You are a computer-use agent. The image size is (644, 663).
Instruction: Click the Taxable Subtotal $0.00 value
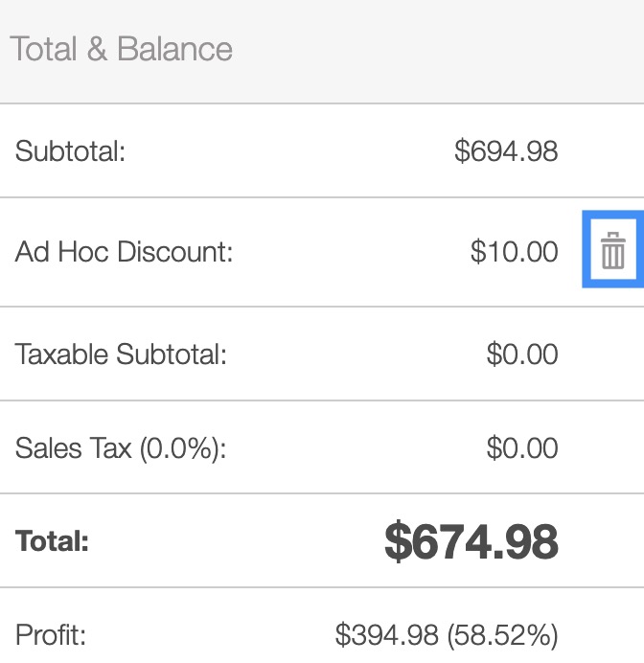[x=522, y=354]
